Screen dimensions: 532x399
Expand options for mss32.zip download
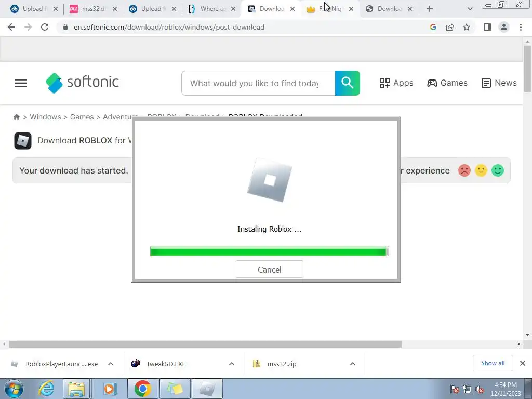(353, 364)
